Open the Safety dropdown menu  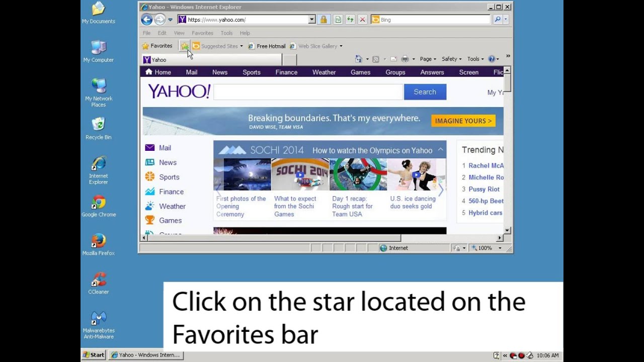[451, 59]
